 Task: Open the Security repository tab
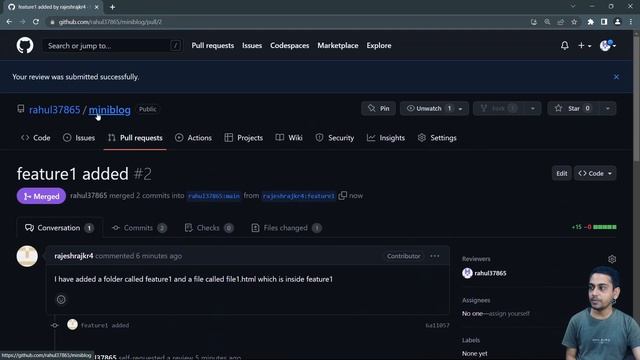coord(335,138)
